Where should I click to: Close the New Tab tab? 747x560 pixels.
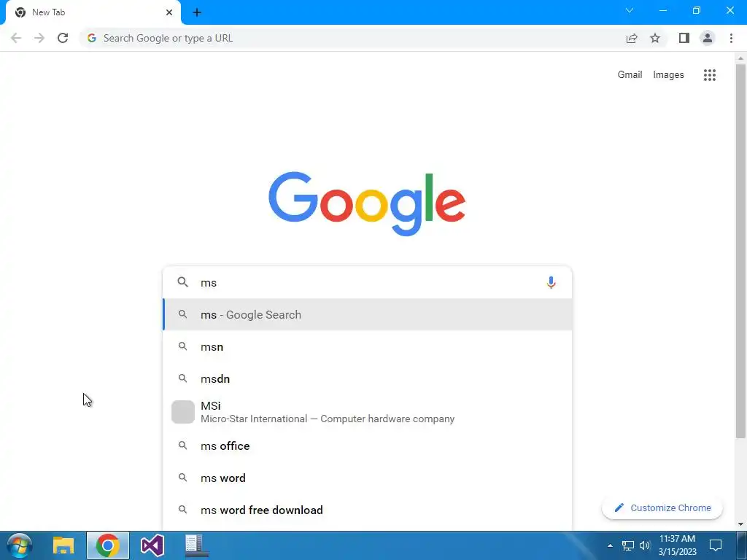pyautogui.click(x=169, y=12)
